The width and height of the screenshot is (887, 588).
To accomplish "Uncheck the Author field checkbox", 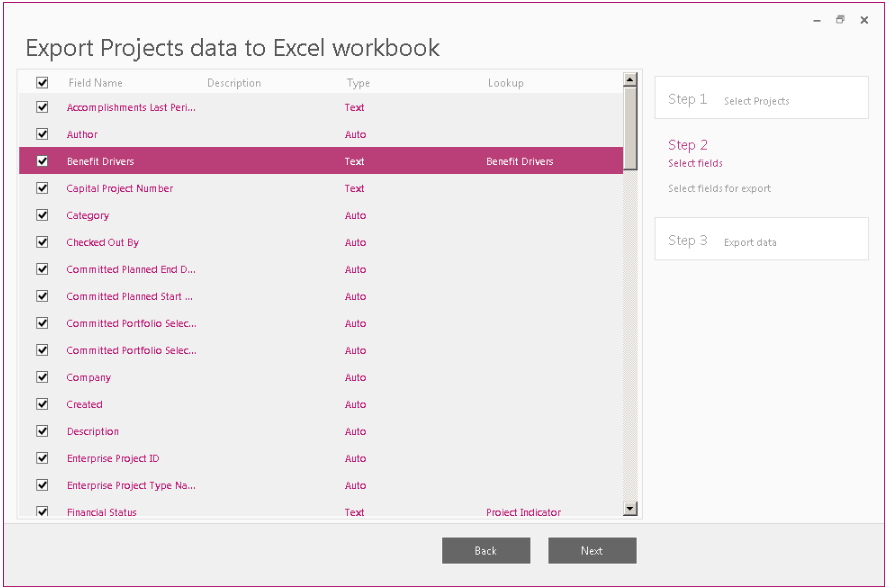I will (42, 134).
